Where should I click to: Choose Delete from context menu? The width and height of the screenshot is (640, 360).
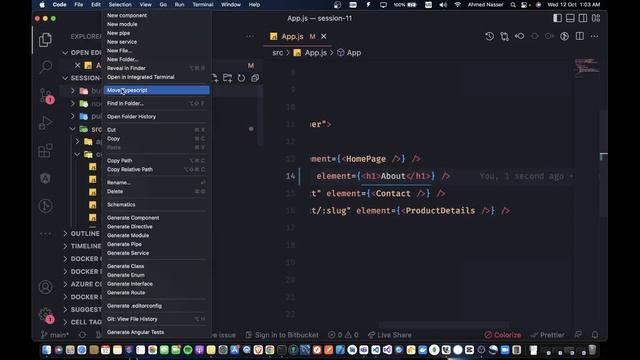tap(156, 191)
